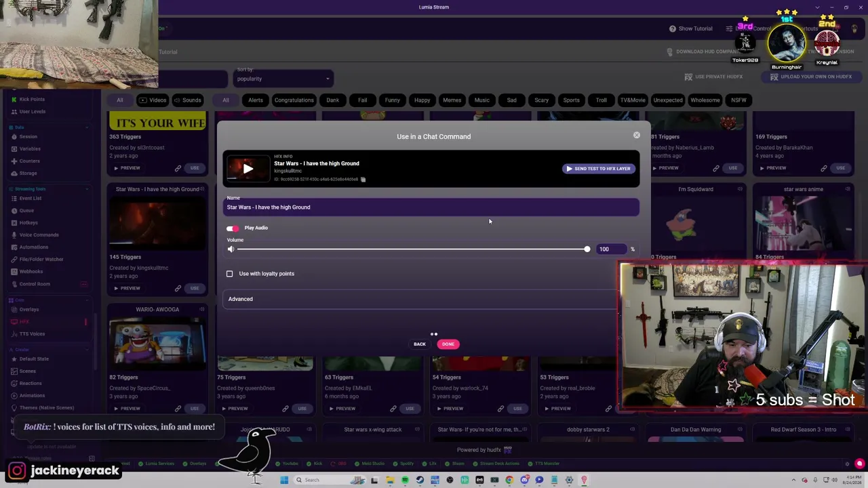Select the NSFW category chip

click(x=738, y=100)
